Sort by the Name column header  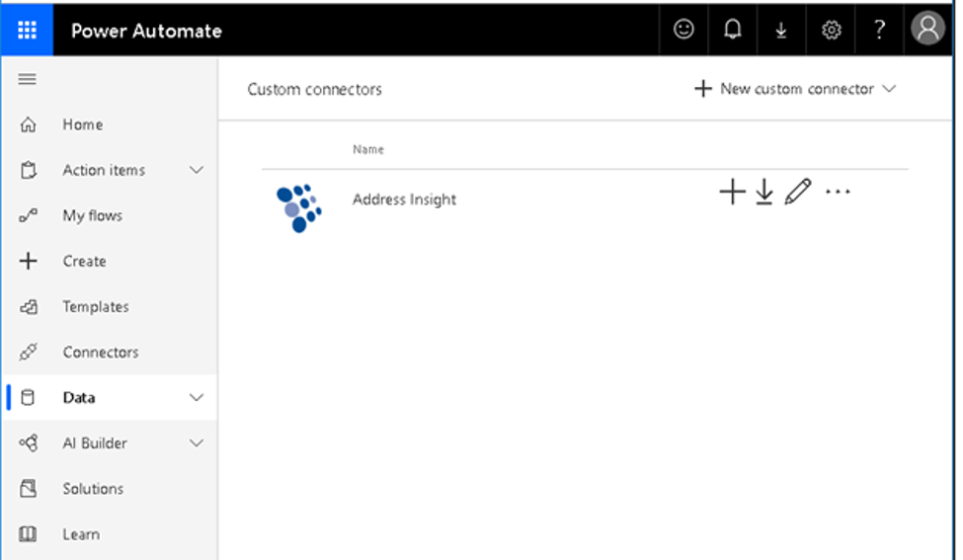(367, 149)
